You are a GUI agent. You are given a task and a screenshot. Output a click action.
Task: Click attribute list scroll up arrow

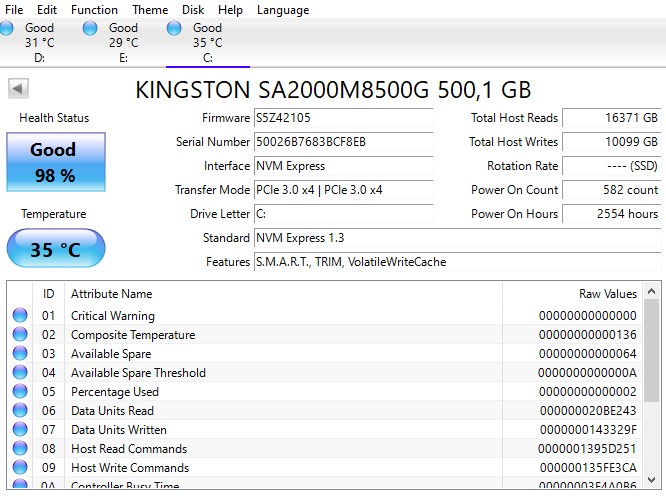coord(651,291)
